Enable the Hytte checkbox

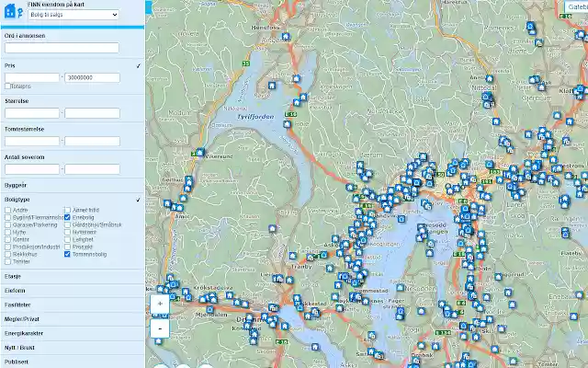pos(7,232)
